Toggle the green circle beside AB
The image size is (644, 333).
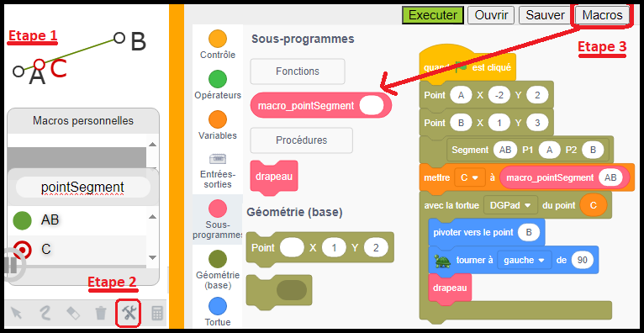(22, 220)
